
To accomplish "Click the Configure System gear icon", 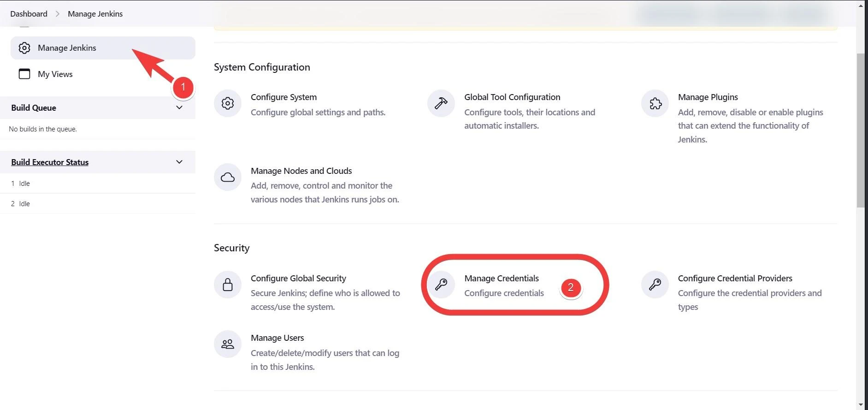I will (228, 103).
